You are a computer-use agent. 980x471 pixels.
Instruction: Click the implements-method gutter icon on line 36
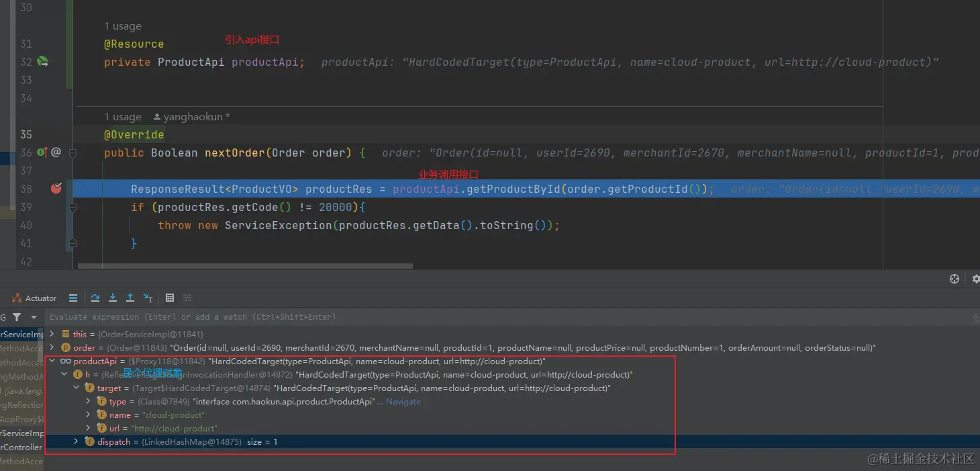[42, 153]
